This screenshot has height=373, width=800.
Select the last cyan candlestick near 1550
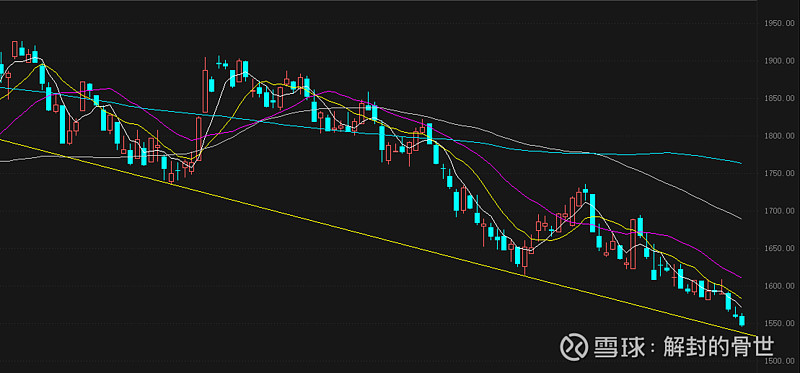(742, 320)
